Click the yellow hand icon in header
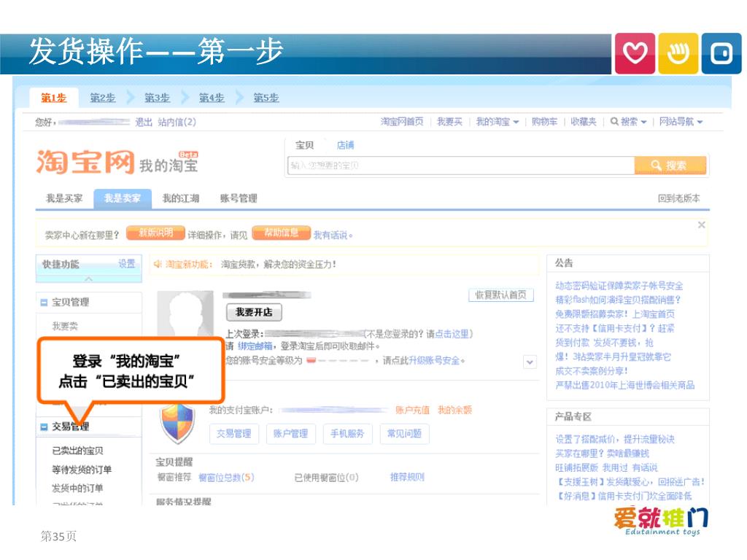The height and width of the screenshot is (560, 747). pos(678,53)
